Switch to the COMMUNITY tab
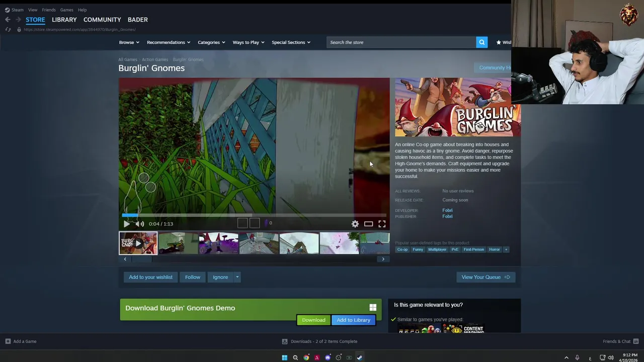The image size is (644, 362). (102, 20)
